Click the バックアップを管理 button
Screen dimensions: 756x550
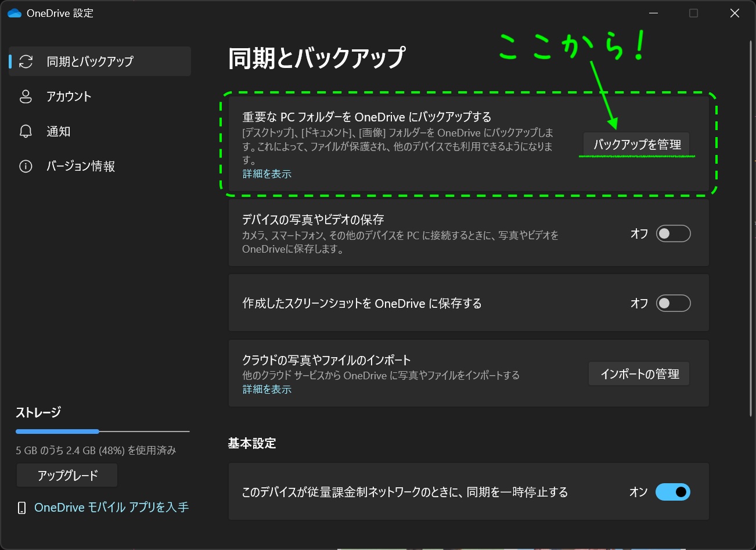(x=637, y=145)
